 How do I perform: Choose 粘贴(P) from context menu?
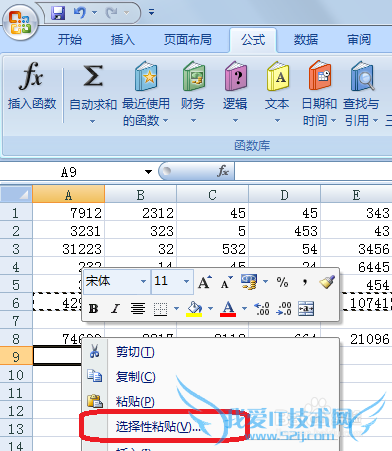210,401
